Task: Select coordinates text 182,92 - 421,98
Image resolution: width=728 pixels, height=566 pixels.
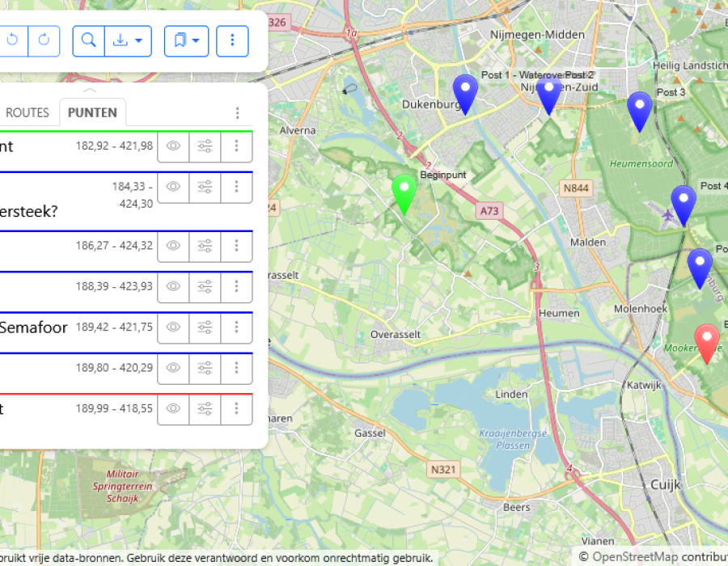Action: pos(114,146)
